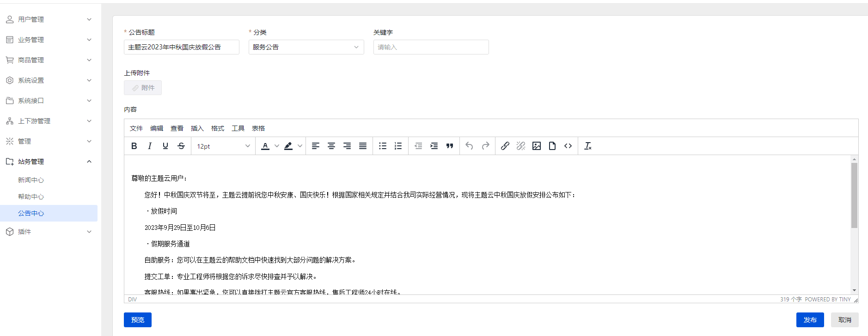Toggle bold formatting in editor toolbar
Image resolution: width=868 pixels, height=336 pixels.
click(134, 146)
